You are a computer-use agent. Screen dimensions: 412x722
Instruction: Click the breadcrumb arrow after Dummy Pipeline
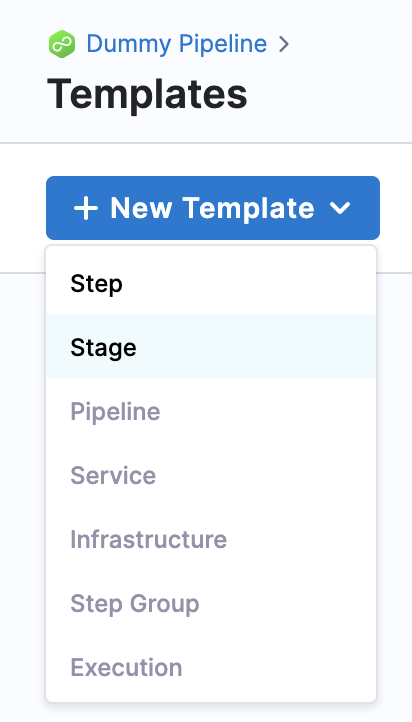[284, 44]
